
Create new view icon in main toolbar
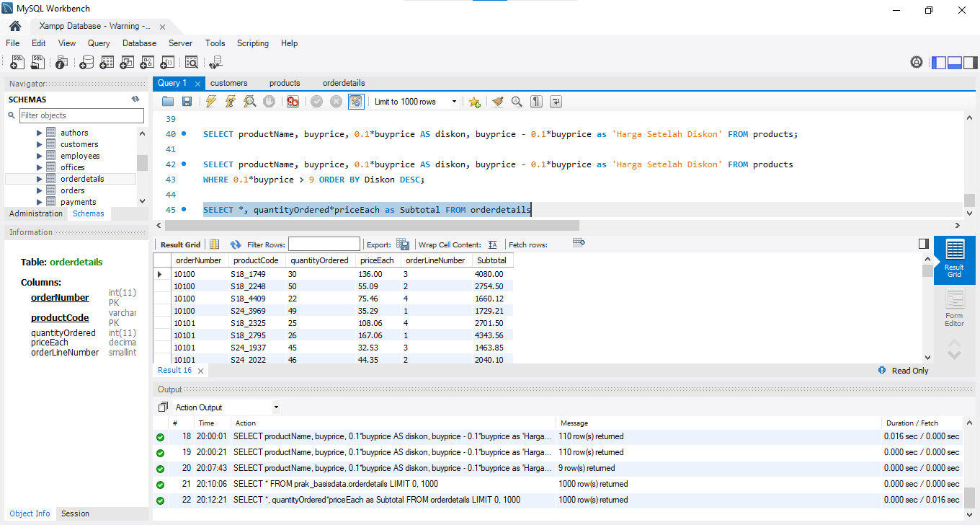127,63
